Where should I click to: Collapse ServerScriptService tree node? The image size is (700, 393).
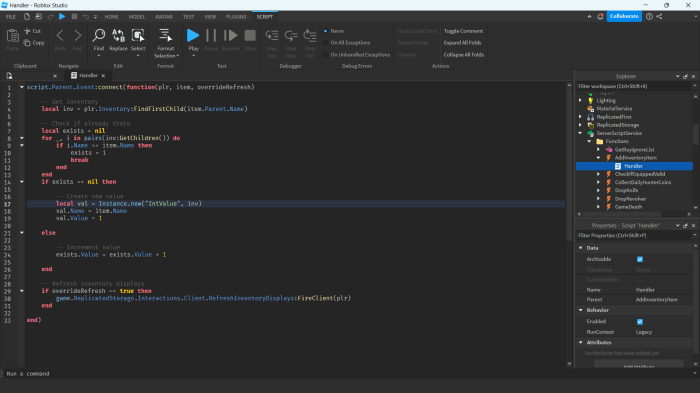pyautogui.click(x=580, y=133)
